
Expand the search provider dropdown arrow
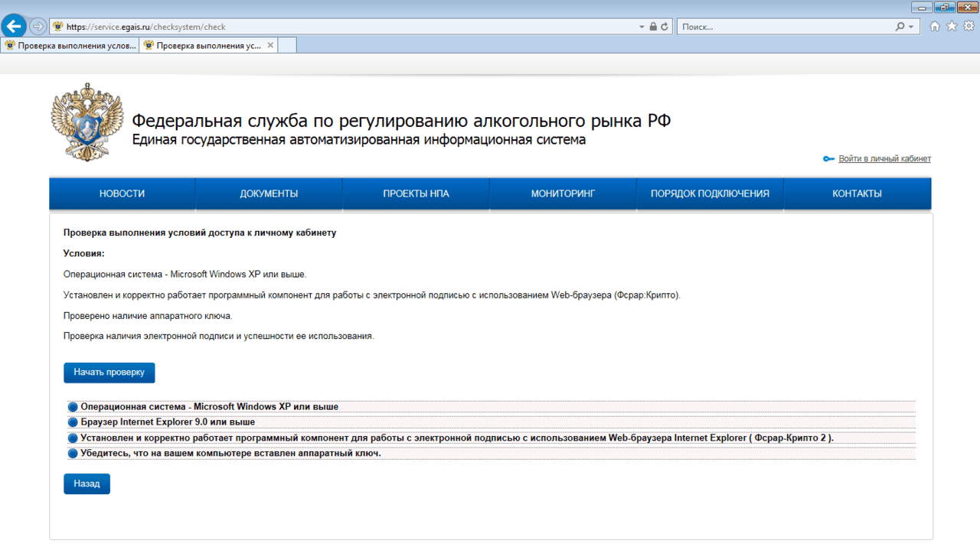coord(910,27)
